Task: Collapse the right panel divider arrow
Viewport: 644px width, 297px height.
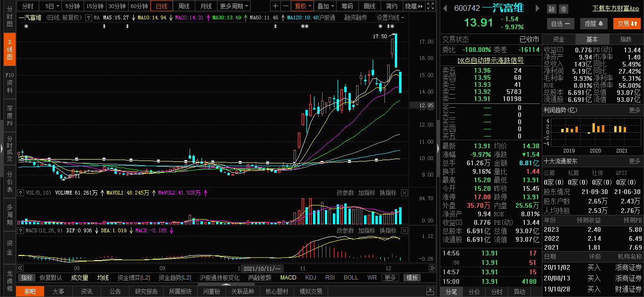Action: click(x=437, y=149)
